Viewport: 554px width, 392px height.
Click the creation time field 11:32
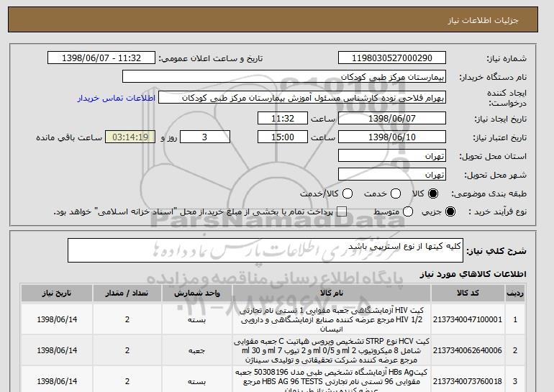[283, 118]
